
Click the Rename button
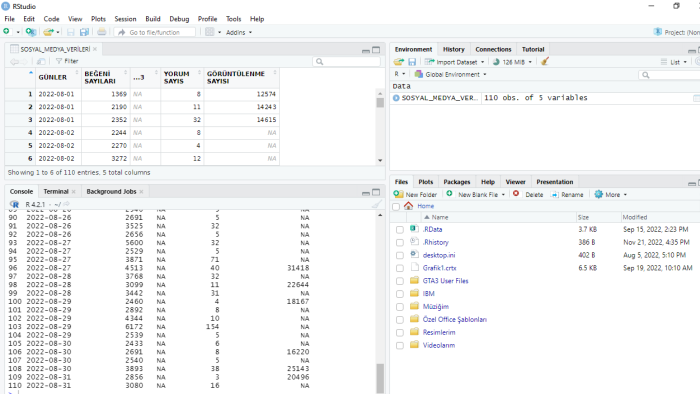coord(567,195)
